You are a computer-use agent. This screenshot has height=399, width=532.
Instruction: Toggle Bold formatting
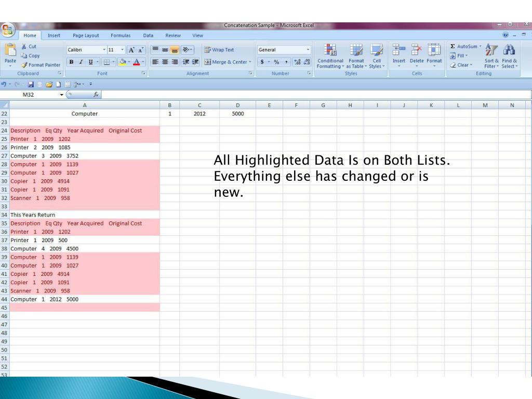tap(71, 62)
